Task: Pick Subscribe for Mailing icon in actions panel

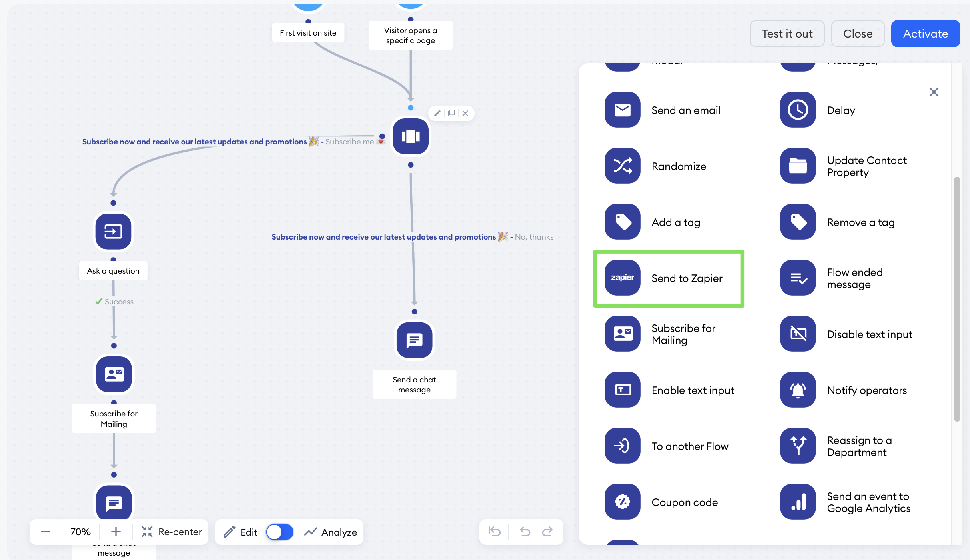Action: click(622, 334)
